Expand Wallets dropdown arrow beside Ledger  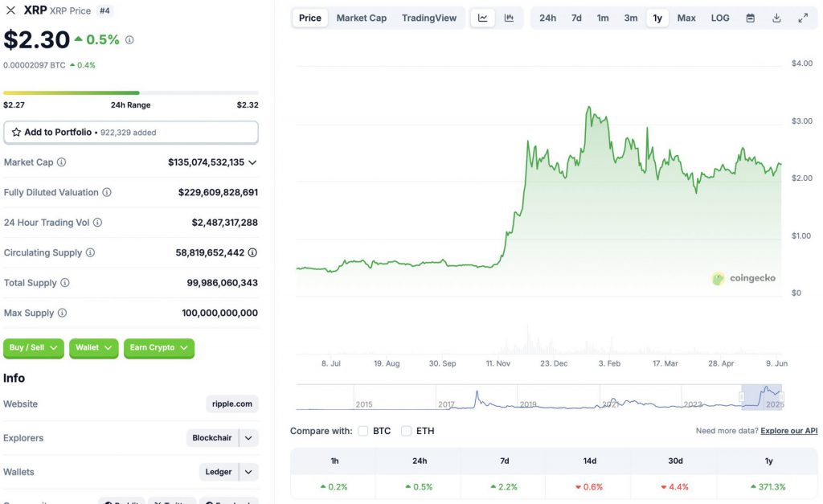(248, 472)
